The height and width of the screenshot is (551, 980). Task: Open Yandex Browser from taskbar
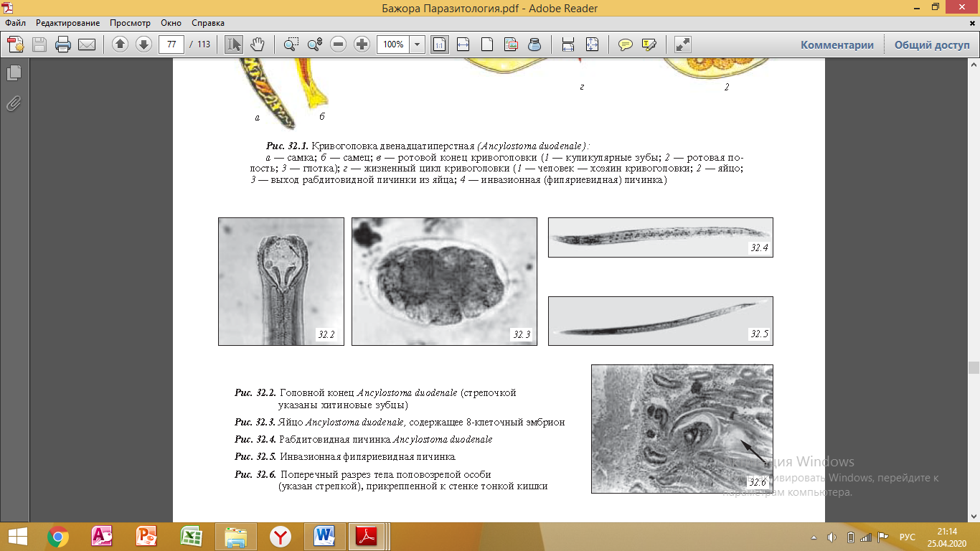[x=281, y=537]
